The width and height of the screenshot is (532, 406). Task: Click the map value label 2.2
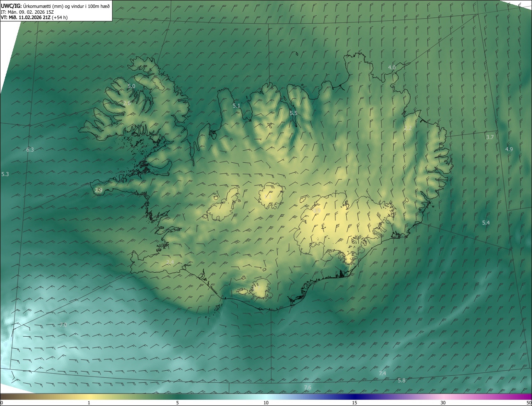tap(408, 128)
